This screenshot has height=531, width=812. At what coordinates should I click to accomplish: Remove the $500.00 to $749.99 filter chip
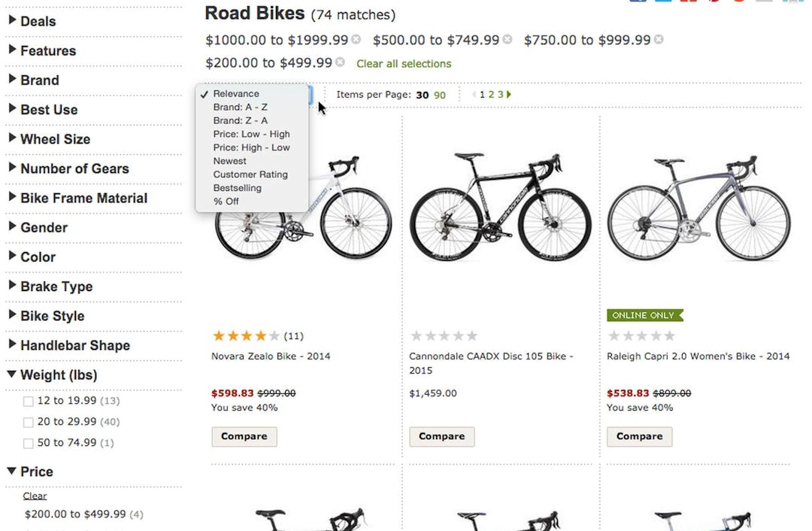[x=507, y=39]
